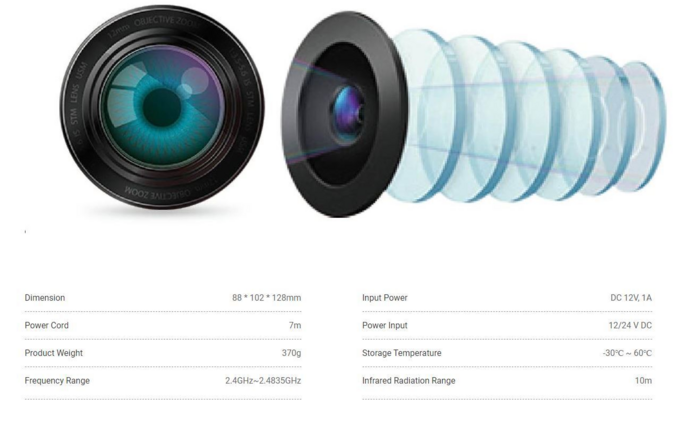Viewport: 700px width, 425px height.
Task: Click the small purple lens in black ring
Action: (x=348, y=110)
